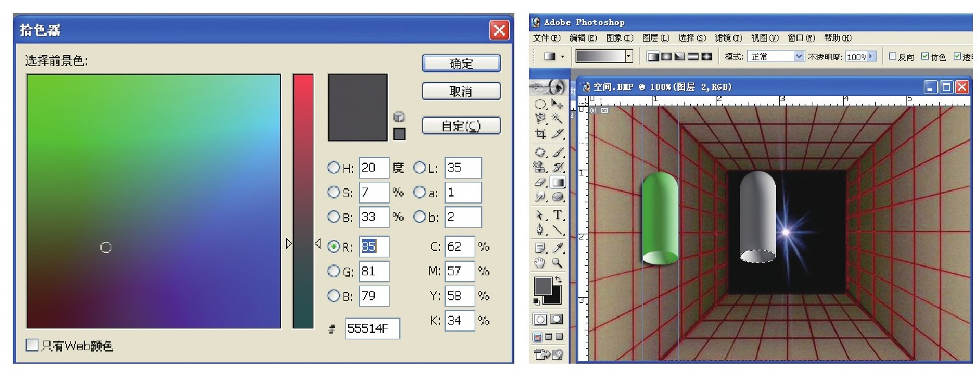Click the 确定 button
Viewport: 980px width, 372px height.
[x=461, y=63]
